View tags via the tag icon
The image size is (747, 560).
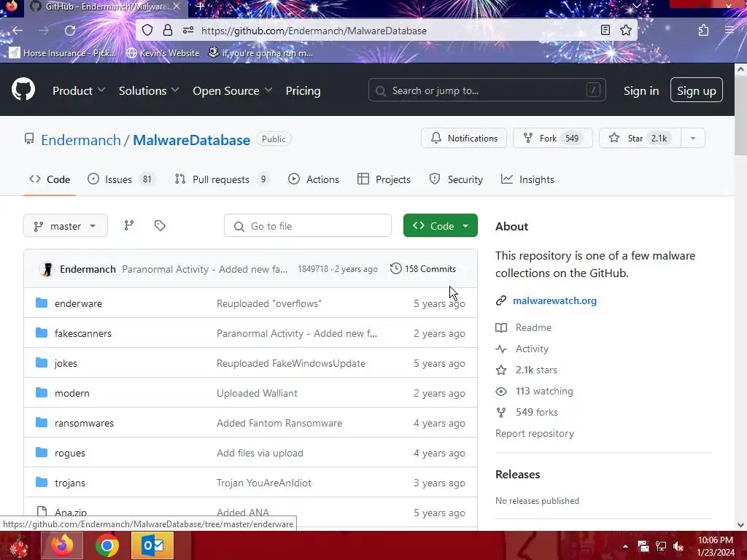[160, 226]
